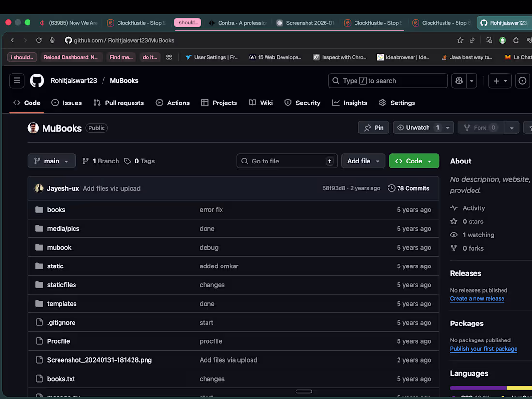
Task: Expand the main branch selector
Action: (52, 161)
